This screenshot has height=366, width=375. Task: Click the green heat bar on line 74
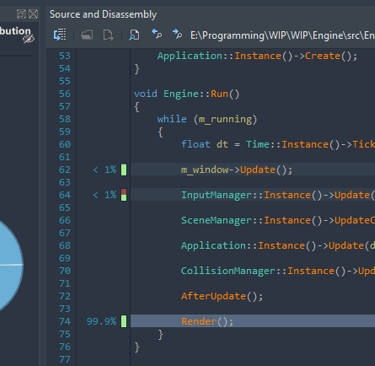tap(124, 321)
